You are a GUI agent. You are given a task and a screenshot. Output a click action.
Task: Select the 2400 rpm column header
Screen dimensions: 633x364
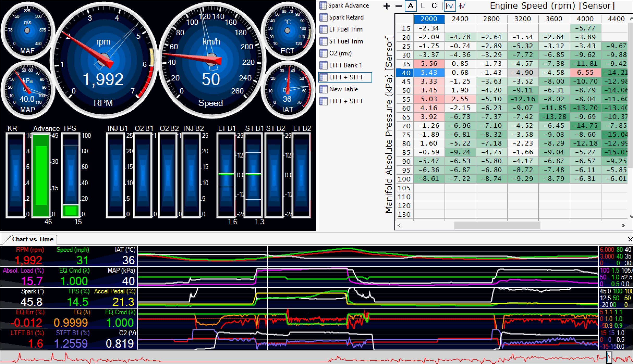[x=460, y=19]
